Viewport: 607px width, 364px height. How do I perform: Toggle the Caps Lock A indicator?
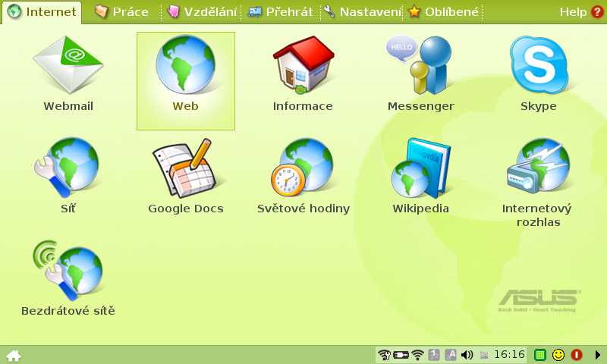tap(450, 355)
